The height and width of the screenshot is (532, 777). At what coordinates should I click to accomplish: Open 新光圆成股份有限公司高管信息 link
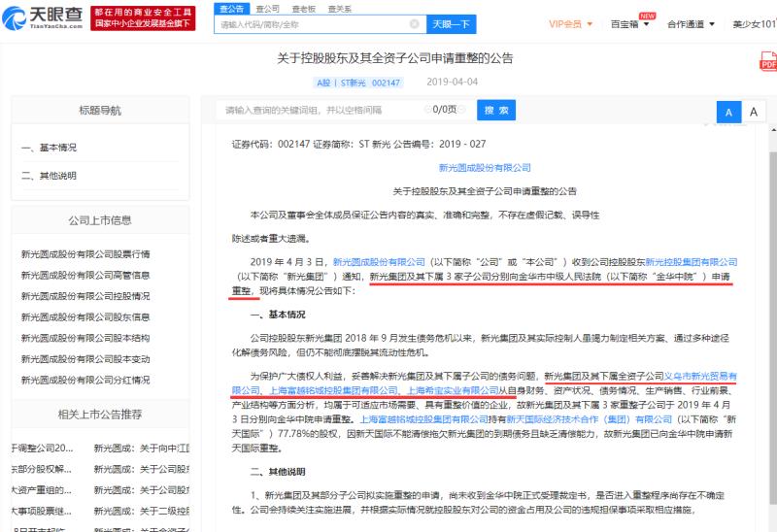click(85, 276)
